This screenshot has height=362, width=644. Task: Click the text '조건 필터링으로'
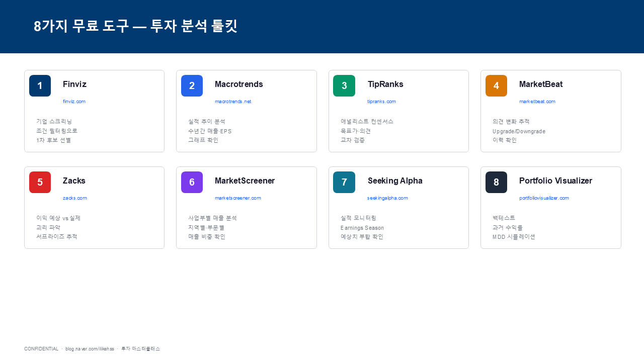57,131
